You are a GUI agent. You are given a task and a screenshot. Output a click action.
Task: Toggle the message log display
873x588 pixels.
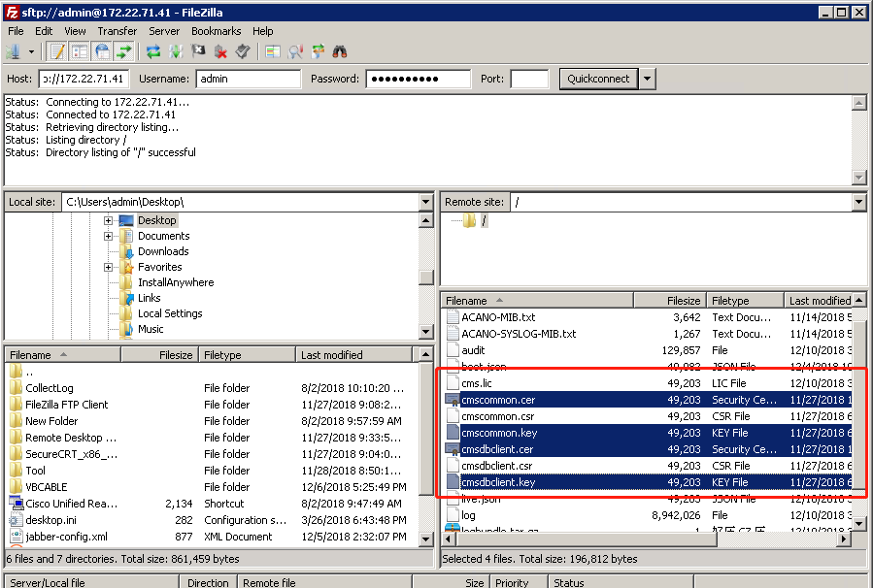point(57,52)
